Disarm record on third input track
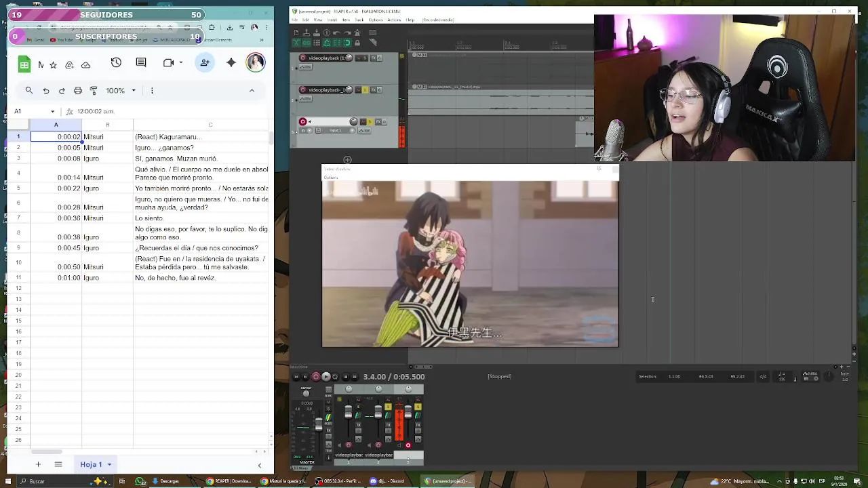The height and width of the screenshot is (488, 868). [302, 122]
